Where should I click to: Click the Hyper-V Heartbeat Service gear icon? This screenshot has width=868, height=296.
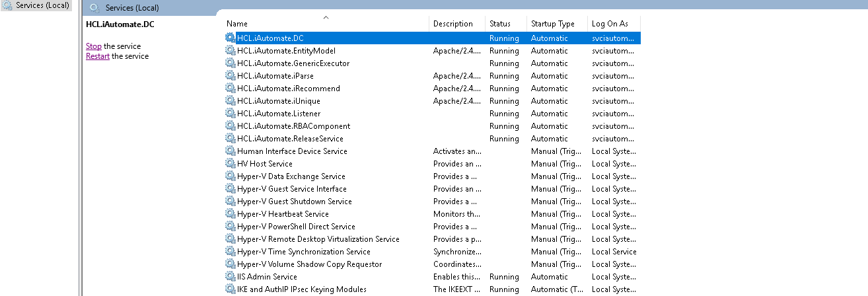pos(230,214)
